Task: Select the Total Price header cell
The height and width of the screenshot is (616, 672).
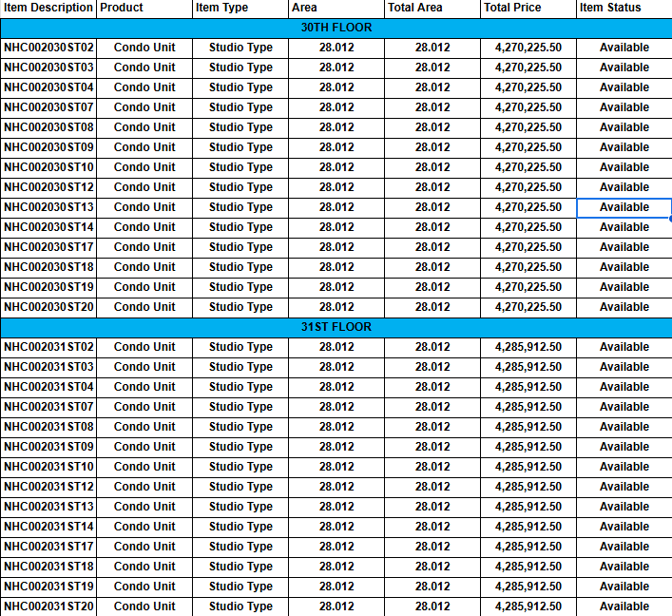Action: tap(528, 8)
